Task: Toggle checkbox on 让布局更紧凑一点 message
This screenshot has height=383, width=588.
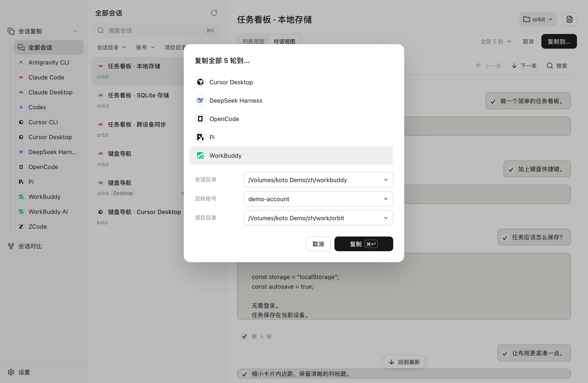Action: coord(505,354)
